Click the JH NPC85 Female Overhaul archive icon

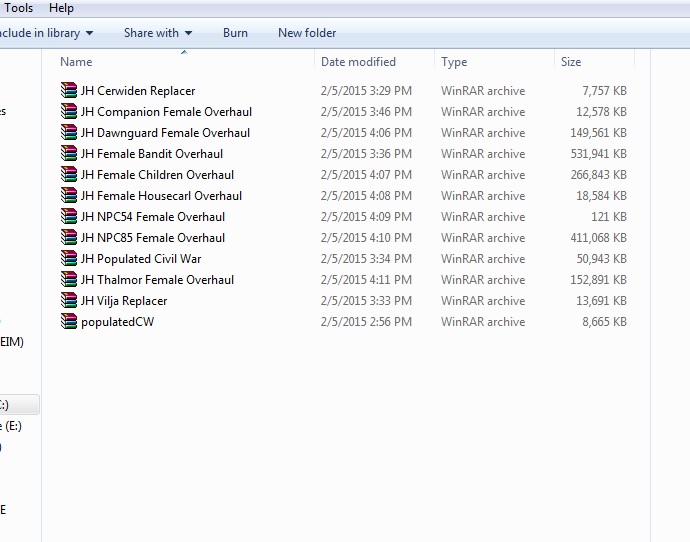(x=69, y=238)
